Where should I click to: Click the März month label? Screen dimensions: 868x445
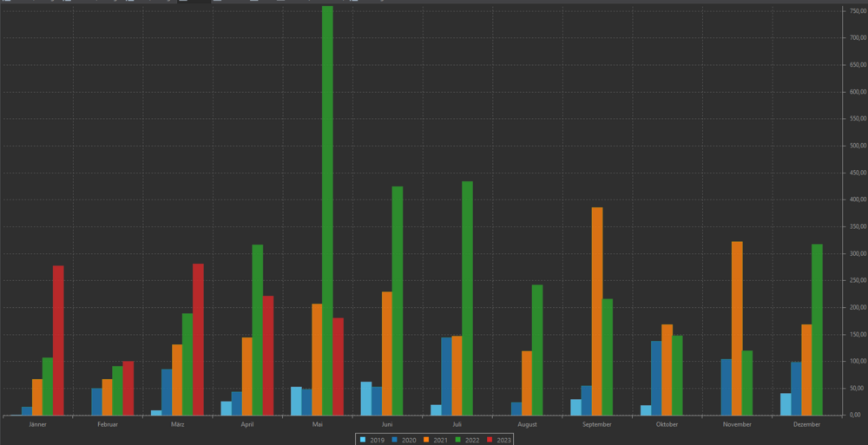178,424
